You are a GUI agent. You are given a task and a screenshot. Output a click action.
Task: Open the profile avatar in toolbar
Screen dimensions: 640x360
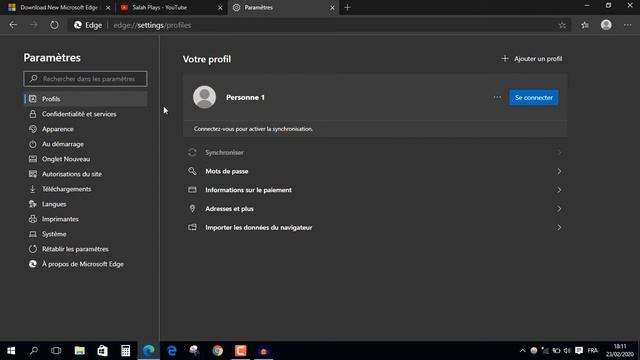pyautogui.click(x=606, y=25)
